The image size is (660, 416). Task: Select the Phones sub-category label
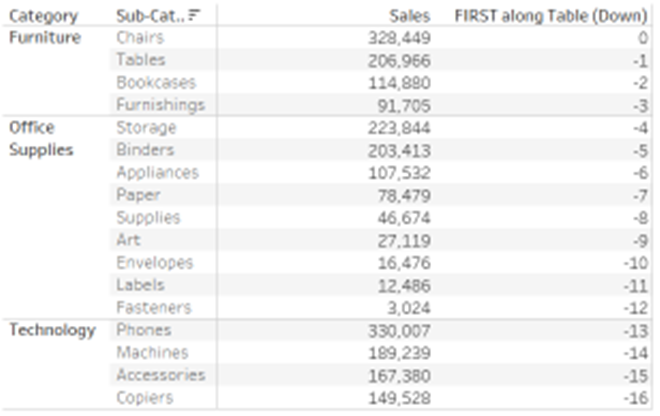tap(143, 330)
